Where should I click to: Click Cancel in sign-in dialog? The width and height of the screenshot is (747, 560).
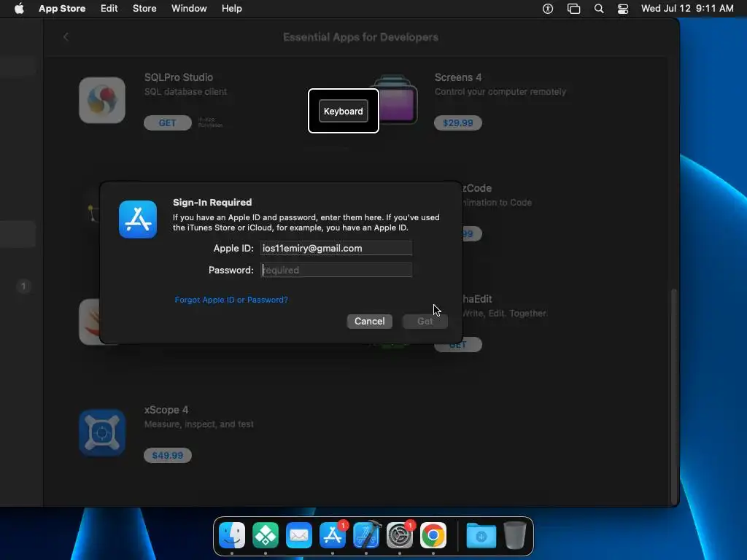(x=370, y=321)
